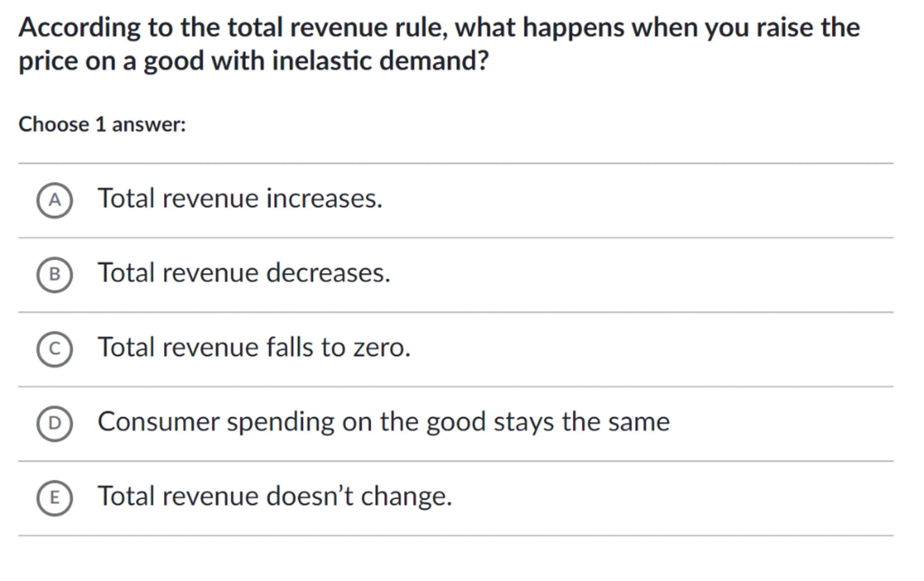Image resolution: width=924 pixels, height=581 pixels.
Task: Click the 'Total revenue decreases.' answer text
Action: point(244,273)
